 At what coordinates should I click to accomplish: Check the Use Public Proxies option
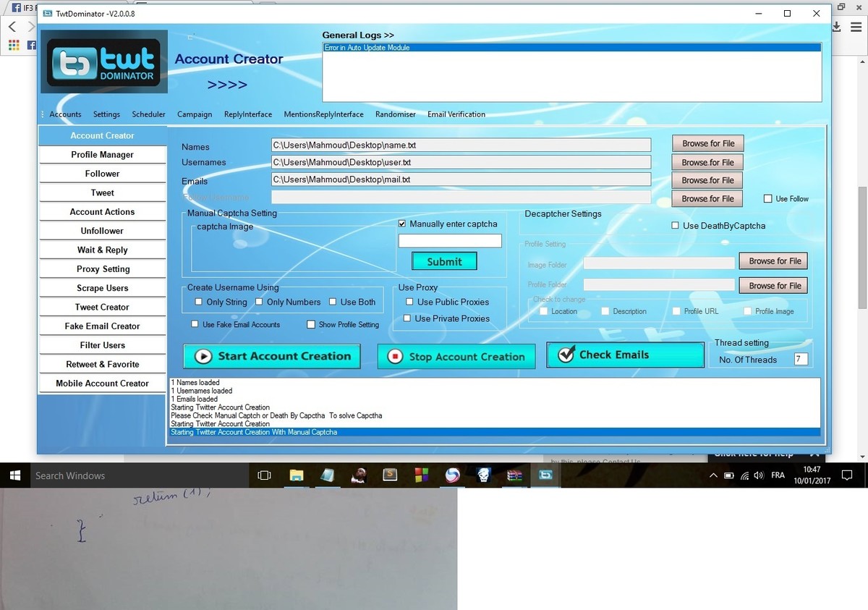409,302
